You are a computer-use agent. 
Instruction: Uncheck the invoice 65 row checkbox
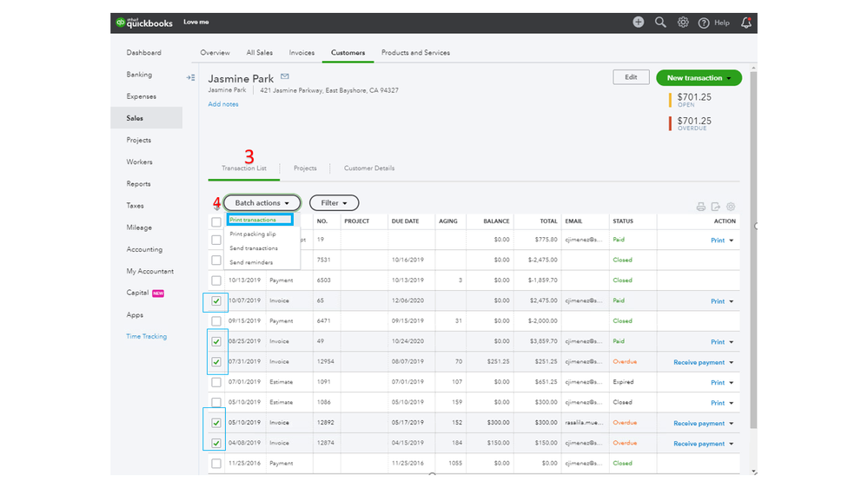click(216, 301)
